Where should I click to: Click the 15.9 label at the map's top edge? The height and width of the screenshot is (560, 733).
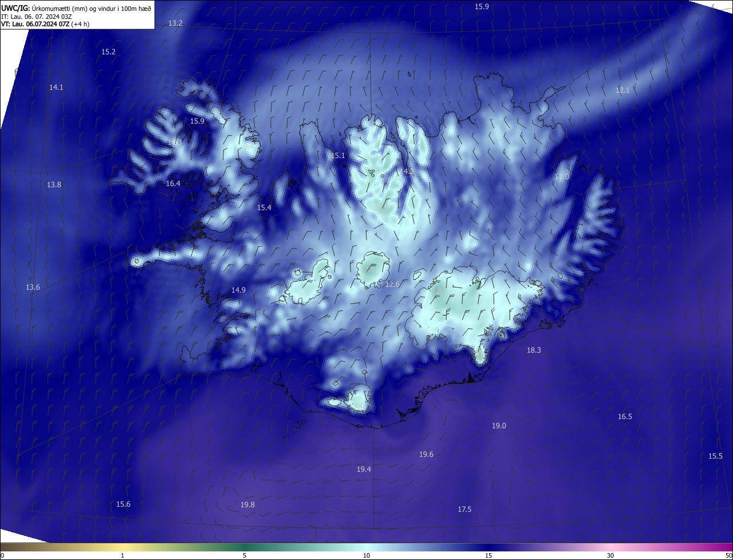point(482,7)
